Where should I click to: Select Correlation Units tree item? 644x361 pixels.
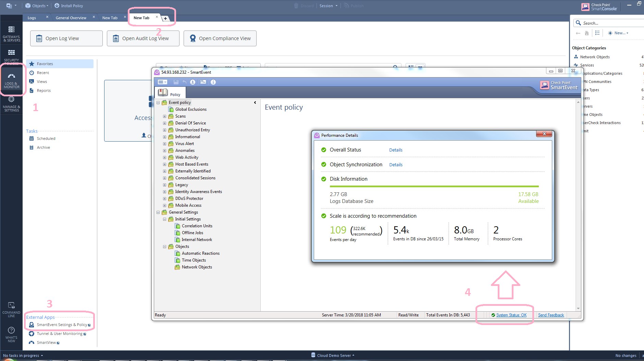tap(197, 226)
